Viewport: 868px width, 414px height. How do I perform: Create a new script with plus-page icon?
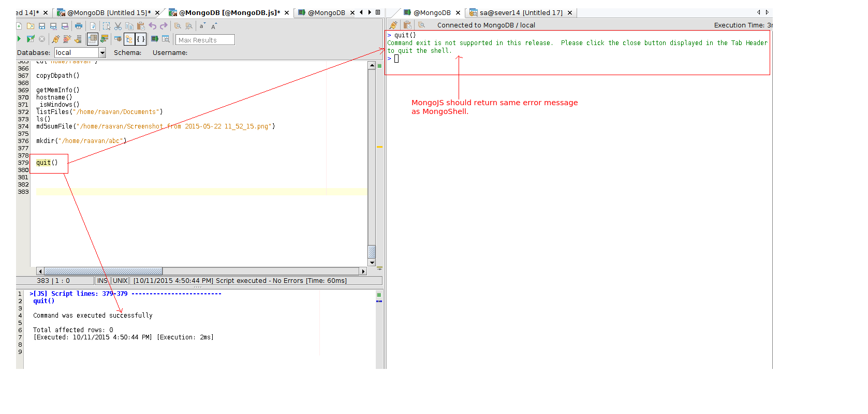pos(19,26)
